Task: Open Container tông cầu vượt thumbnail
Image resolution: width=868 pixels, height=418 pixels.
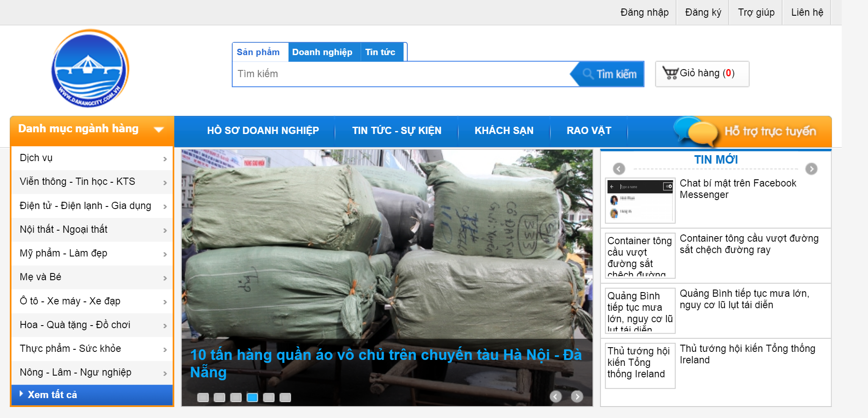Action: pyautogui.click(x=640, y=256)
